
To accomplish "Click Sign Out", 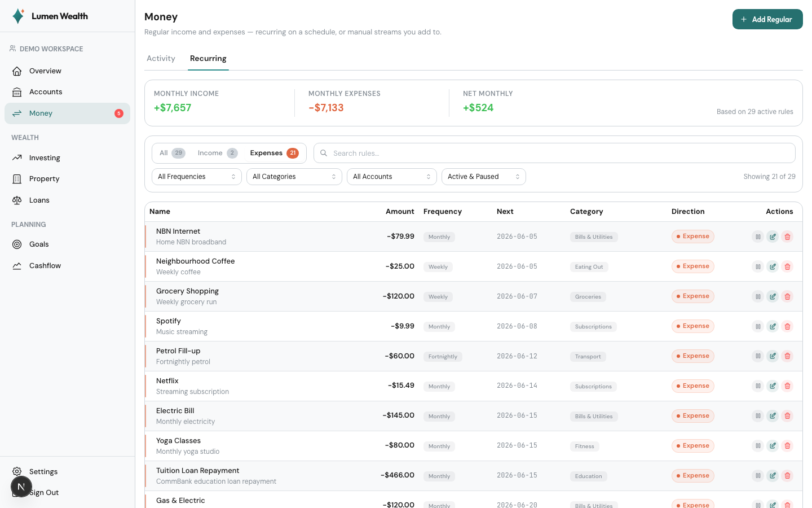I will click(x=67, y=493).
